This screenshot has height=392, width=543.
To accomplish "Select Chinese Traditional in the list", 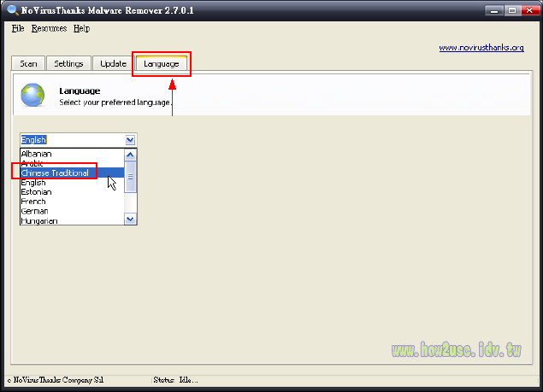I will (55, 173).
